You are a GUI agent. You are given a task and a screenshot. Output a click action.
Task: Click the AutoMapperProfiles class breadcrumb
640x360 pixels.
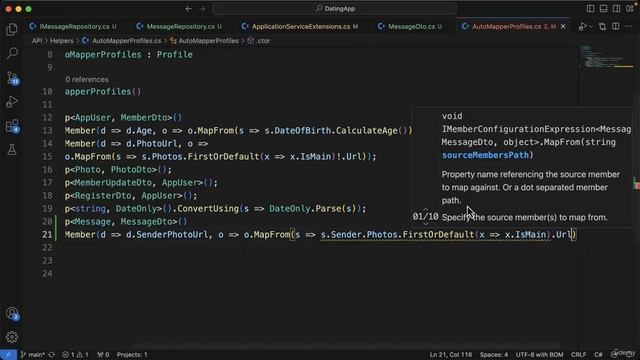[204, 41]
